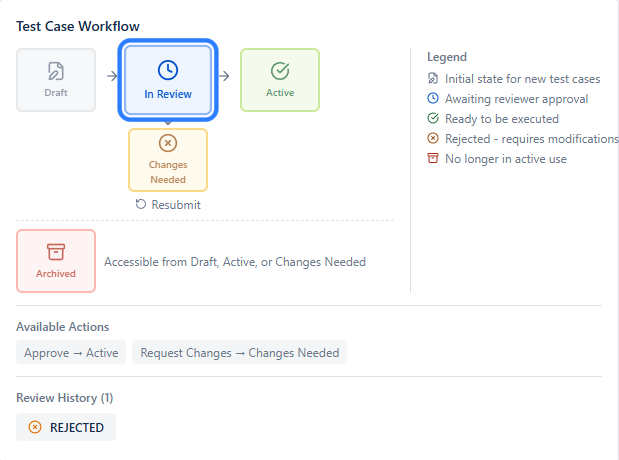619x460 pixels.
Task: Click the Resubmit circular arrow icon
Action: pos(141,205)
